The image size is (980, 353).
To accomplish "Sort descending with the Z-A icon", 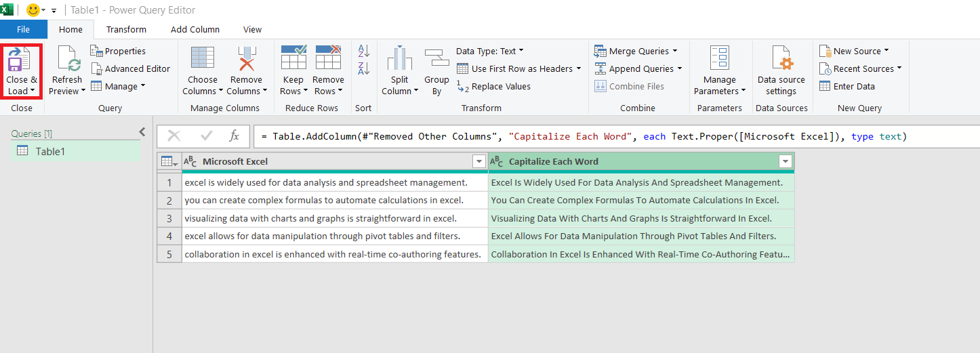I will click(x=364, y=68).
